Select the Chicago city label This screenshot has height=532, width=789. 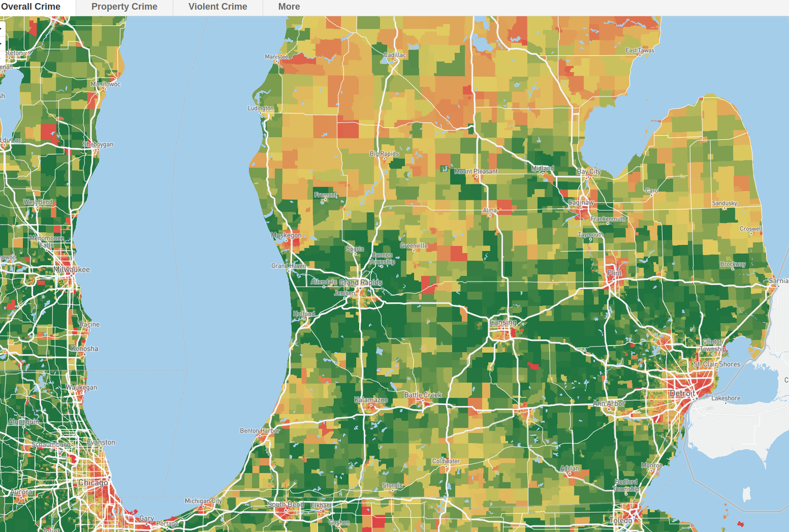tap(93, 483)
